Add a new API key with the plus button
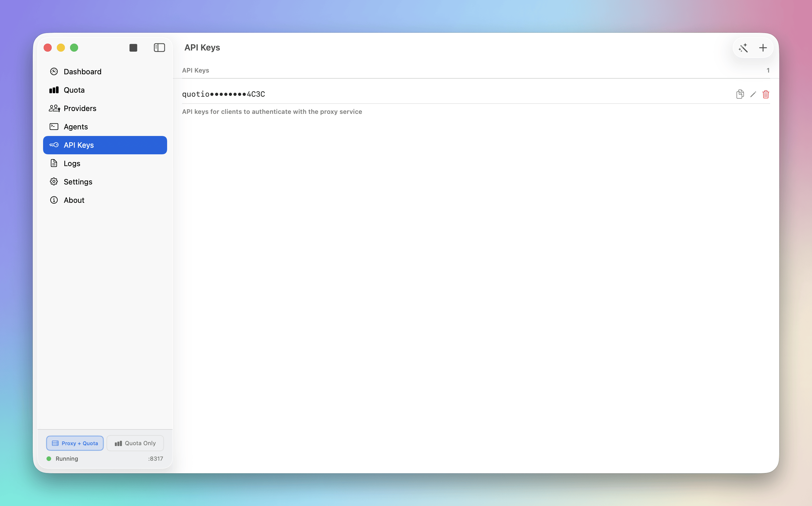 [763, 48]
